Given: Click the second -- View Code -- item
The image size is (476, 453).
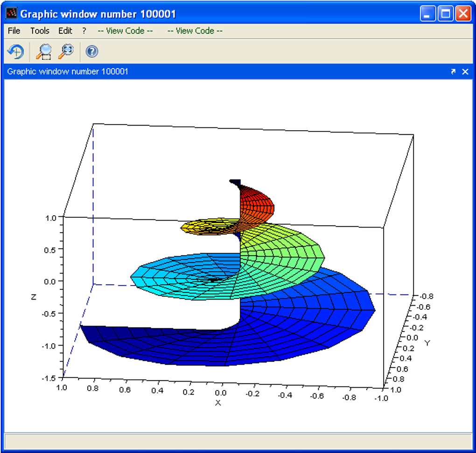Looking at the screenshot, I should pos(195,31).
